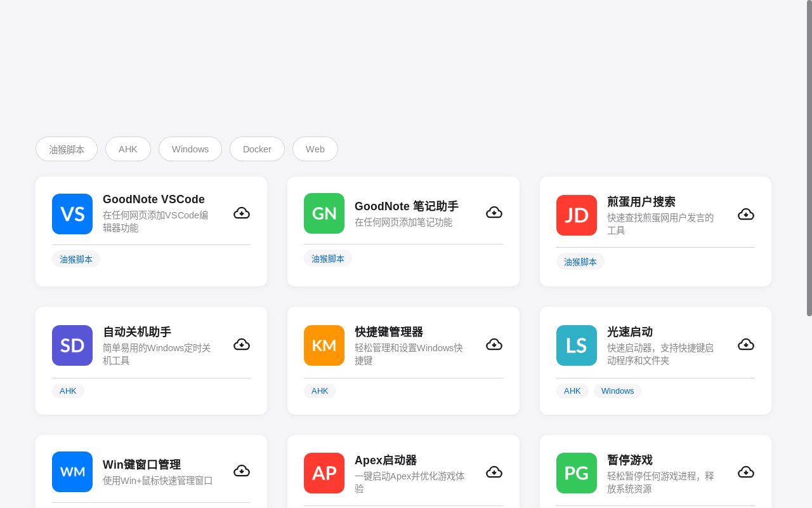Click the green PG icon for 暂停游戏
The height and width of the screenshot is (508, 812).
[x=576, y=473]
